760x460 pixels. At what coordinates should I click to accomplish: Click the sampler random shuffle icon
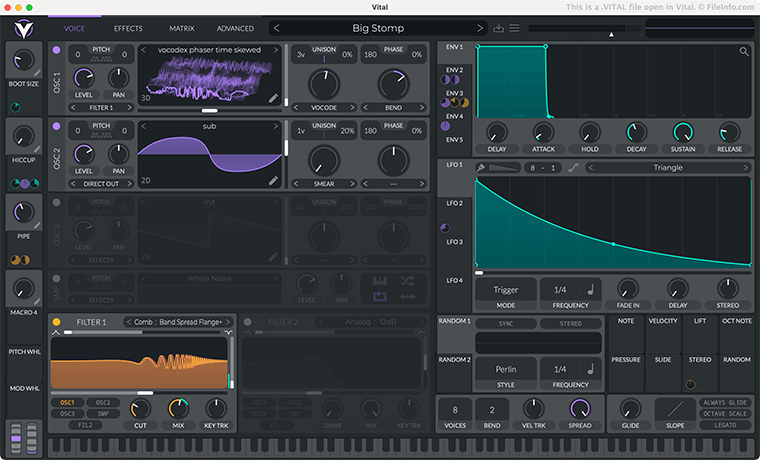click(407, 282)
